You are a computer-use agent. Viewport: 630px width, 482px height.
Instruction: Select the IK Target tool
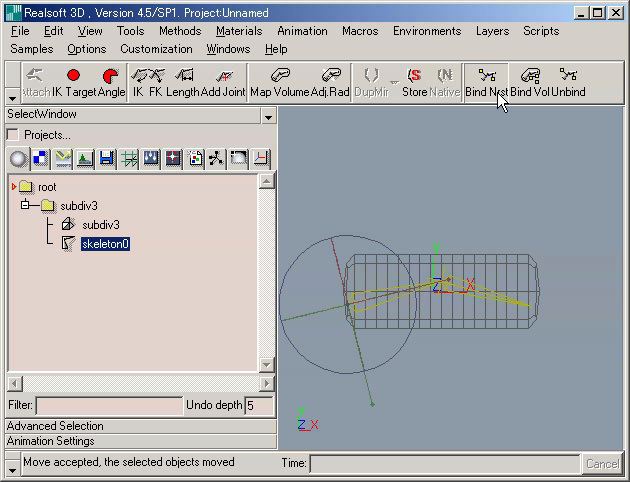pyautogui.click(x=74, y=83)
